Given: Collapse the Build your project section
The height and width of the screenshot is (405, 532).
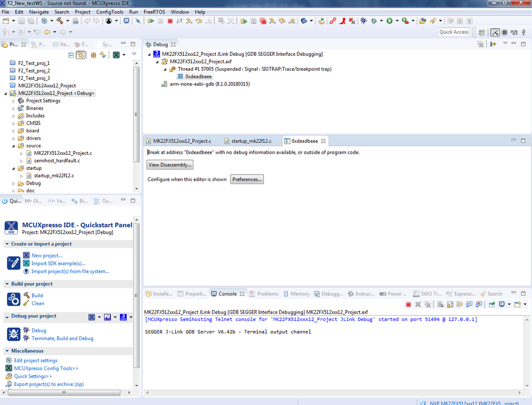Looking at the screenshot, I should pos(7,284).
